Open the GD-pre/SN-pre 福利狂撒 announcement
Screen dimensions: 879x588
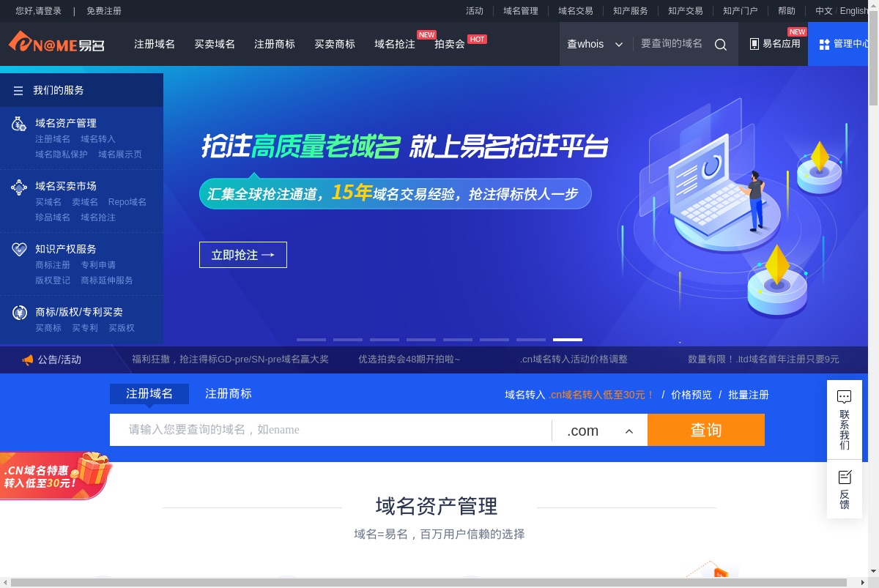pos(230,360)
